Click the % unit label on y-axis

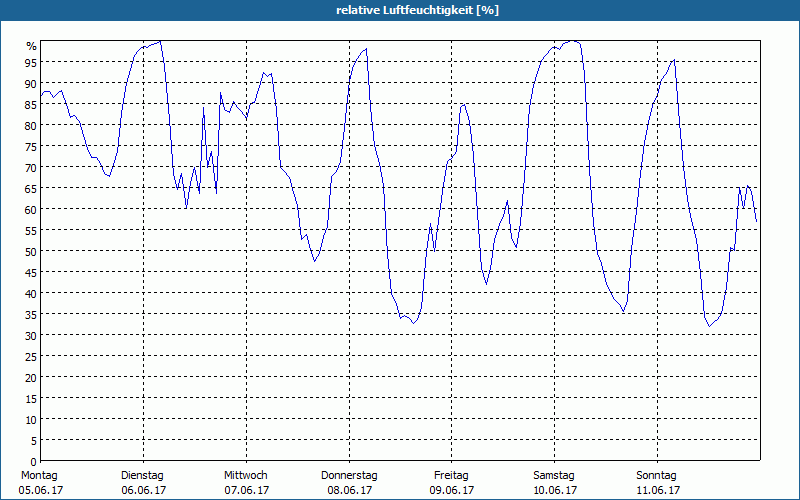[32, 46]
